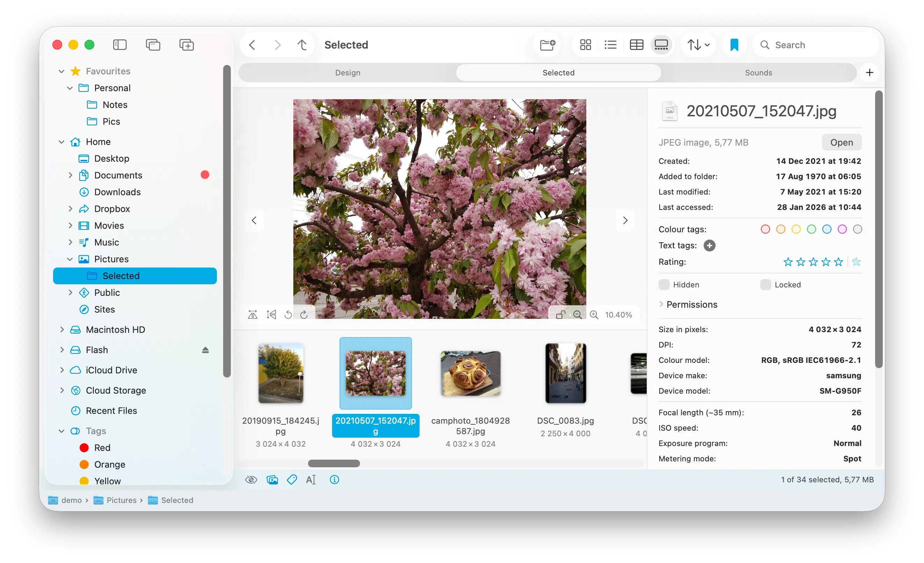Toggle the sidebar panel icon
Viewport: 924px width, 563px height.
point(120,45)
